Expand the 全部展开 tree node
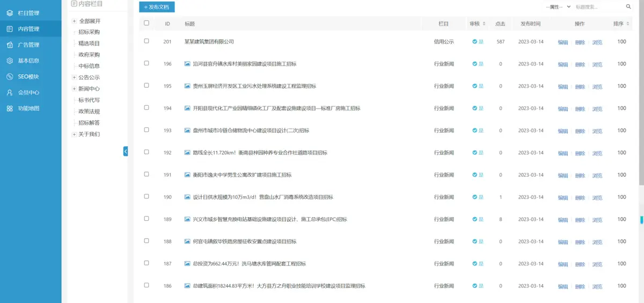The image size is (644, 303). tap(74, 21)
